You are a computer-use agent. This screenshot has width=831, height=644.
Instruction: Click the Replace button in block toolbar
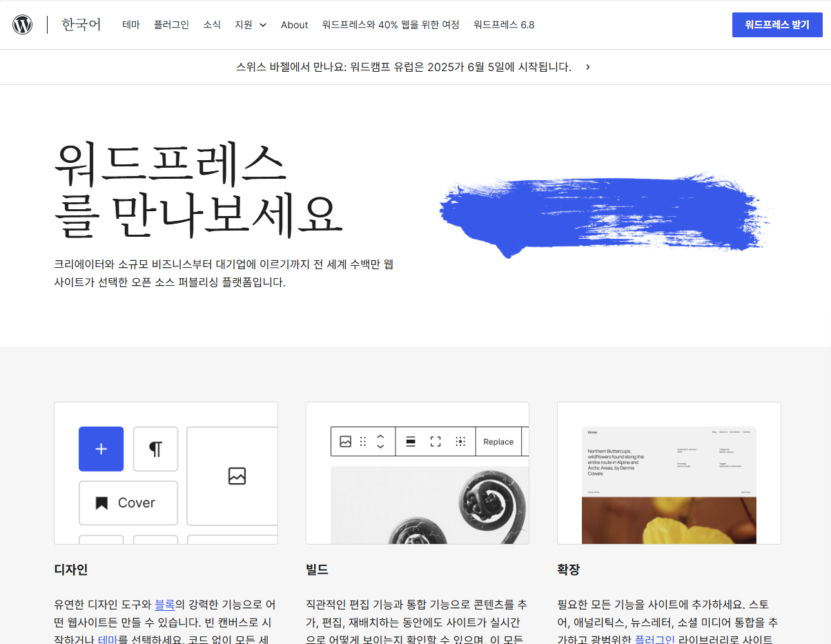click(498, 442)
